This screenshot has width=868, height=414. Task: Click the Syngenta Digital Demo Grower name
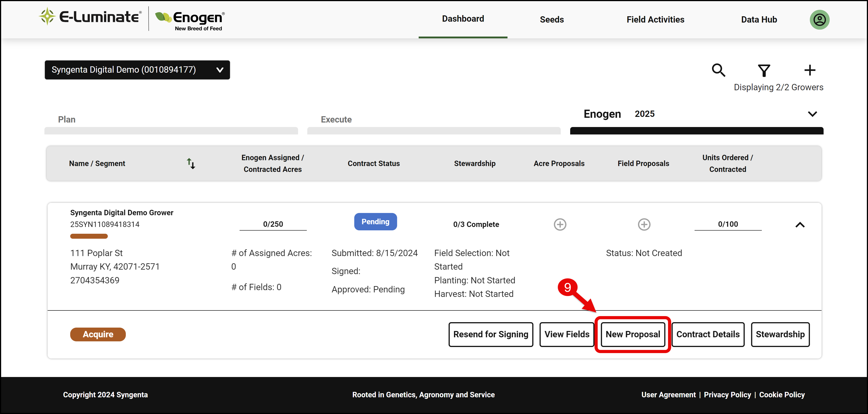121,213
